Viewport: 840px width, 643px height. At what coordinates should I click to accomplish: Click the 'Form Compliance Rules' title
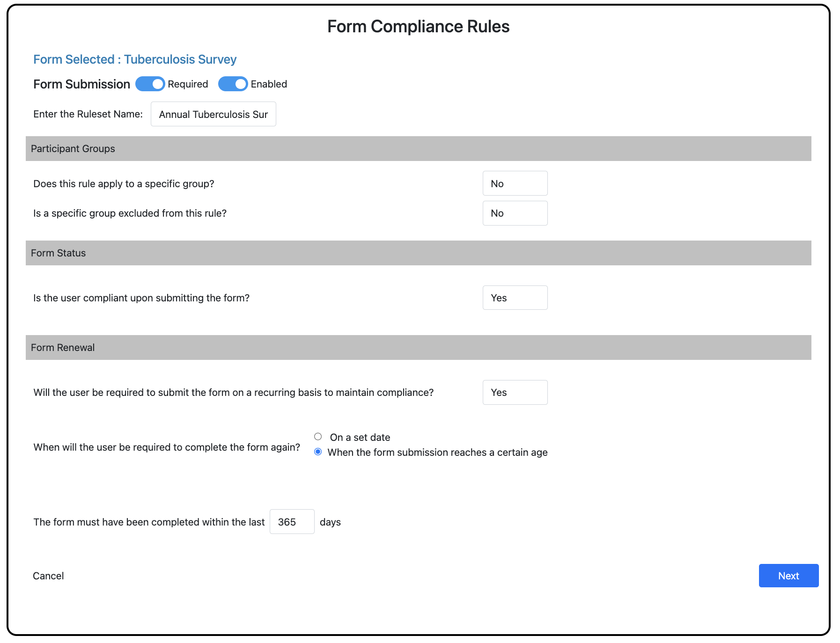[x=418, y=27]
